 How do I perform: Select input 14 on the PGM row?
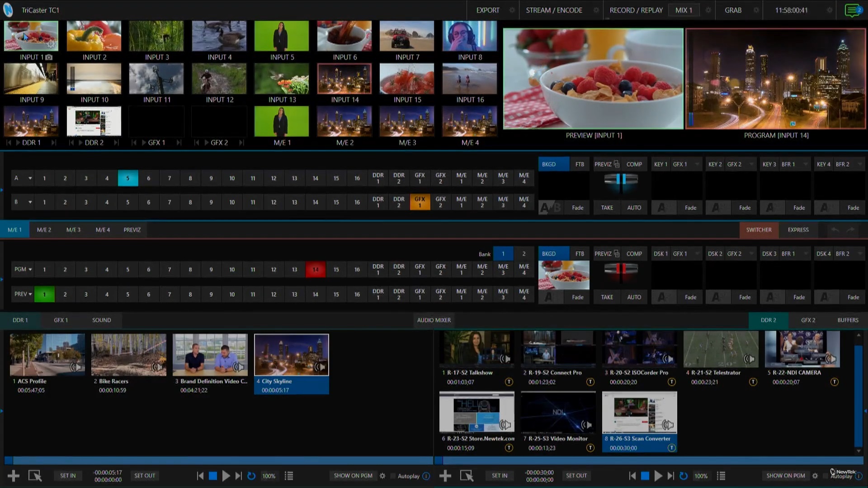[x=316, y=270]
